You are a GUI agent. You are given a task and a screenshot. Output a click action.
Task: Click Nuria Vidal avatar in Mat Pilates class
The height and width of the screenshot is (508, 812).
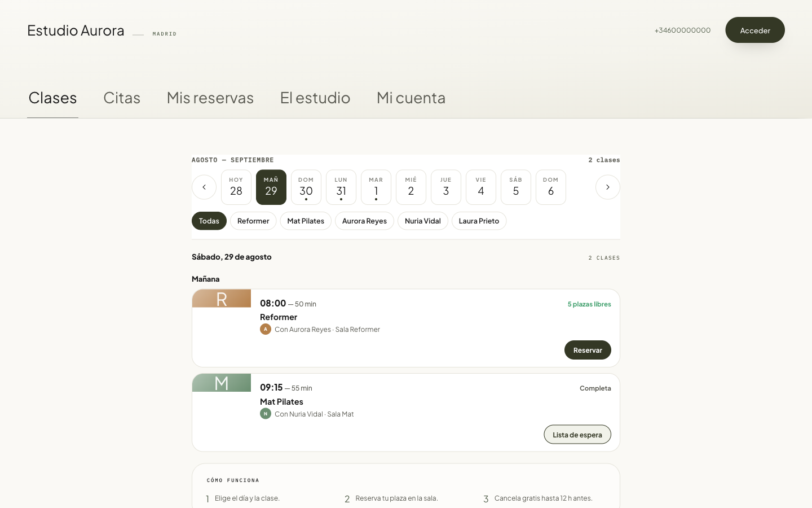pyautogui.click(x=266, y=414)
